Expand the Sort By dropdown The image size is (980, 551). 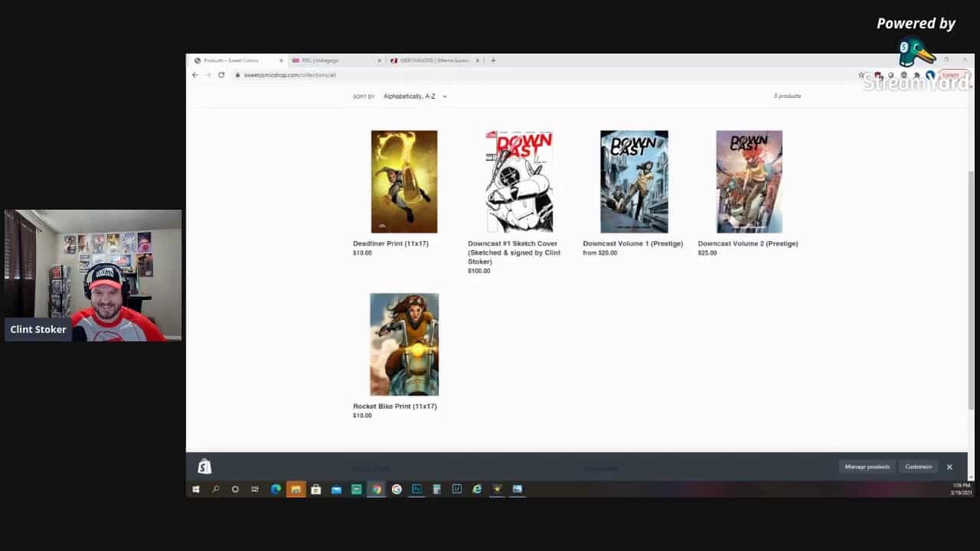coord(415,96)
